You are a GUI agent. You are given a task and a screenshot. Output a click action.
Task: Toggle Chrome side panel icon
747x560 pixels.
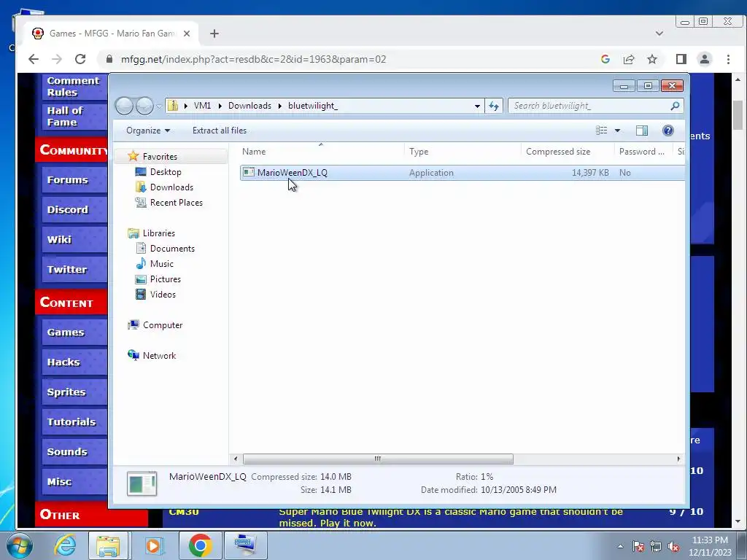(x=681, y=59)
